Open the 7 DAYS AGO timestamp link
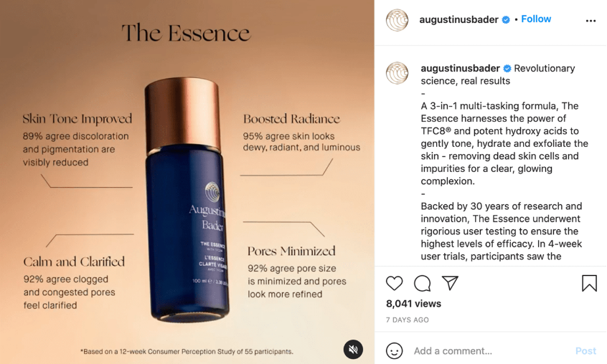This screenshot has height=364, width=607. 408,320
